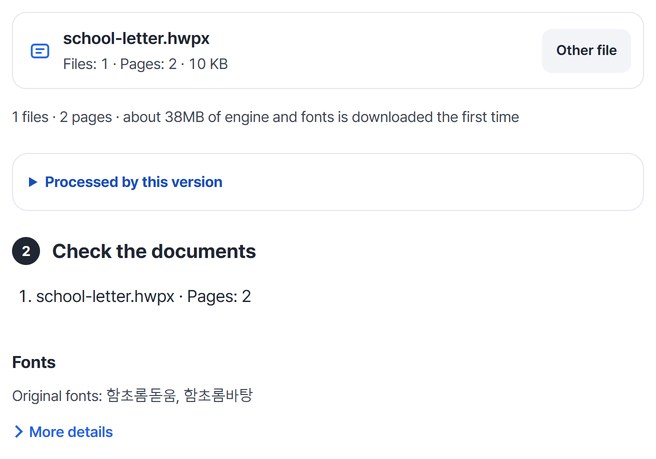
Task: Choose the Other file button
Action: [586, 51]
